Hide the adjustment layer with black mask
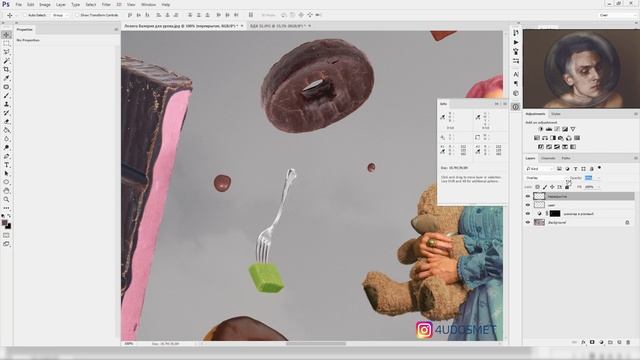Screen dimensions: 640x360 [528, 213]
